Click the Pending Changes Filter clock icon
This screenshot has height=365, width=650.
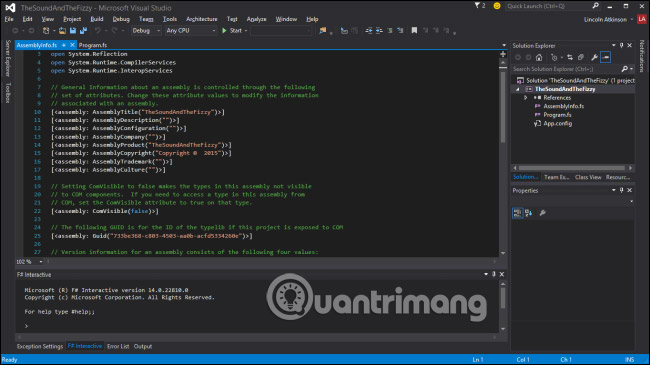(x=554, y=57)
